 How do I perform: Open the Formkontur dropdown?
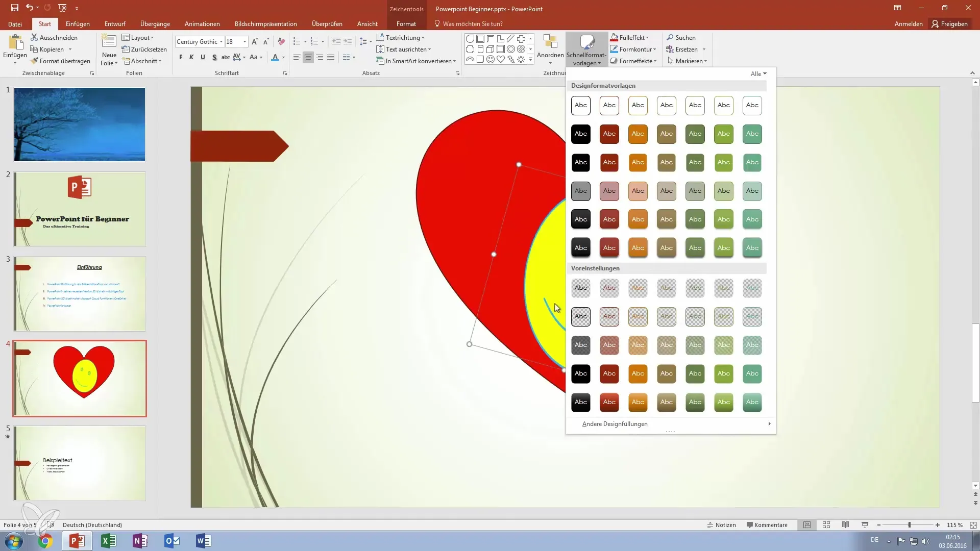633,49
